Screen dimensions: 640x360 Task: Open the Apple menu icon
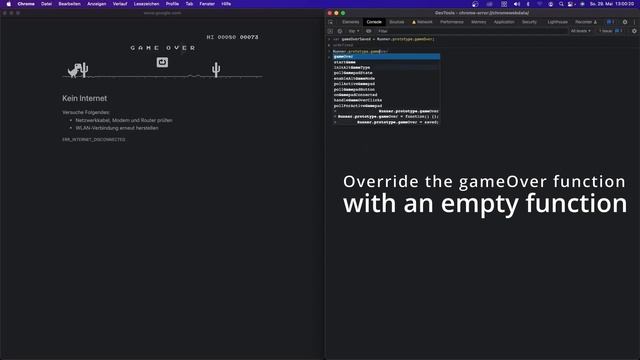pos(9,4)
